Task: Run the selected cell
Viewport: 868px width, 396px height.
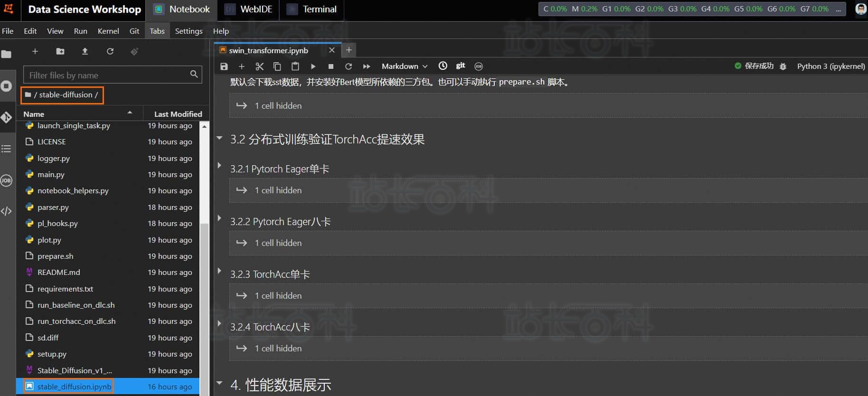Action: [x=313, y=66]
